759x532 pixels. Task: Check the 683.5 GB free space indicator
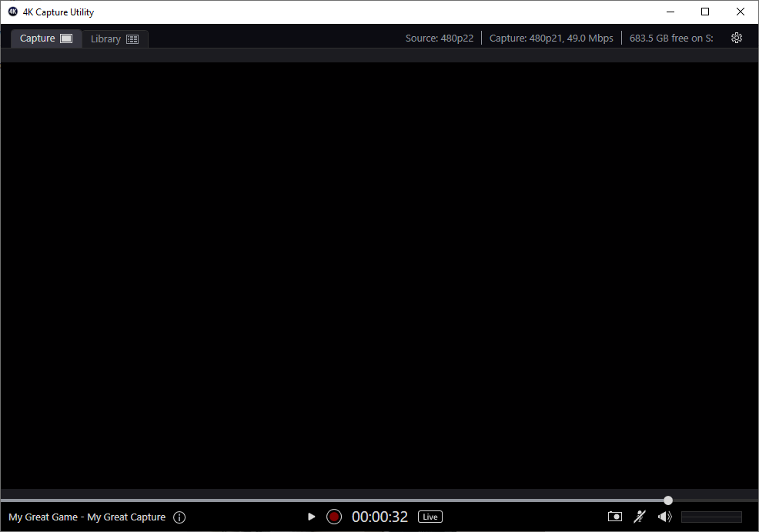click(x=670, y=37)
